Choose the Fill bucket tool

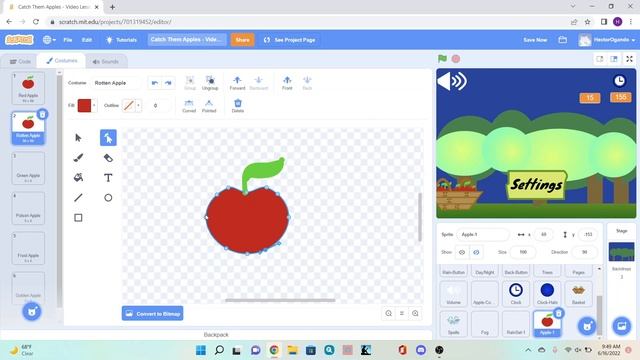[78, 178]
